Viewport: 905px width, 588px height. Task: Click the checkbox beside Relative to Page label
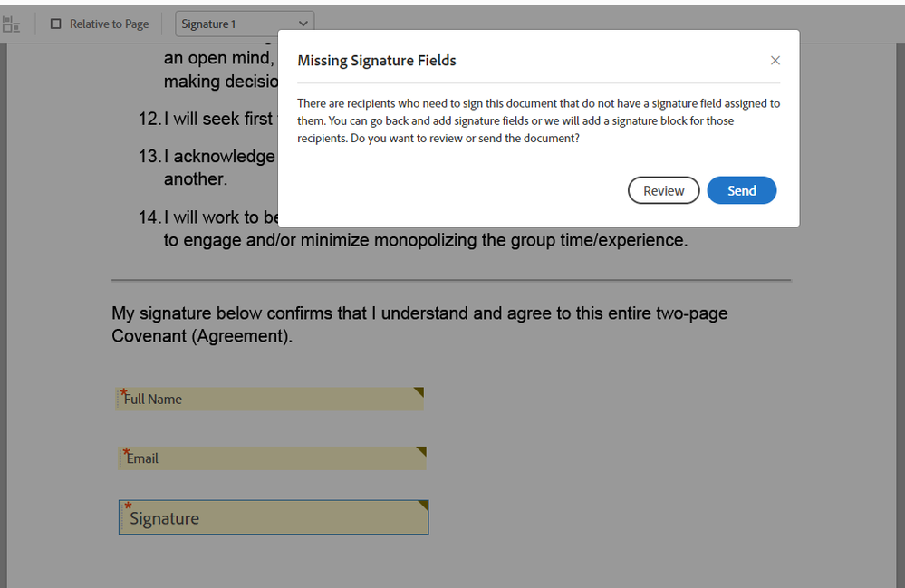(x=57, y=24)
